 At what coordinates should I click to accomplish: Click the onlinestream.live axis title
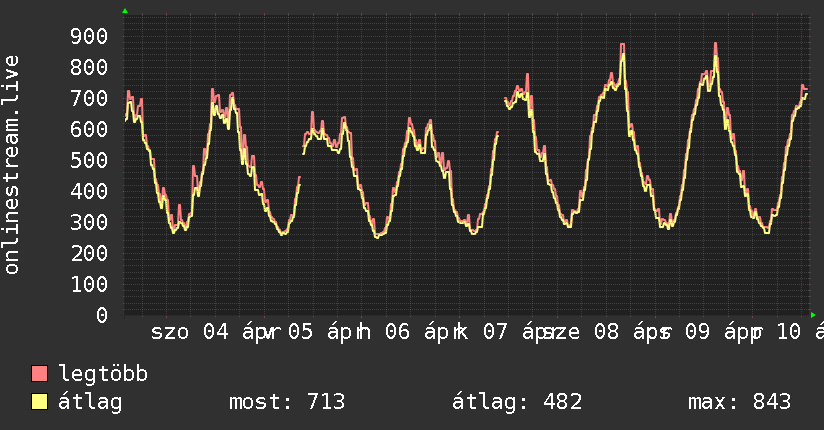tap(12, 165)
